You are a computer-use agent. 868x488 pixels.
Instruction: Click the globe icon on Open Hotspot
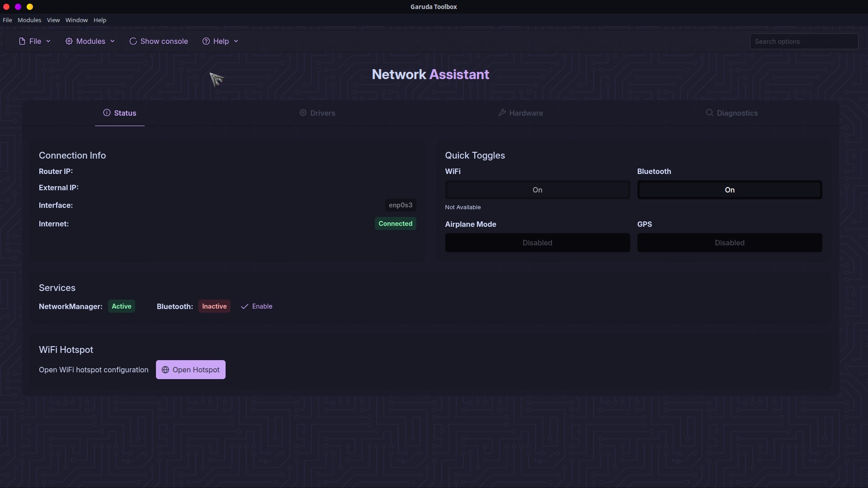click(165, 370)
